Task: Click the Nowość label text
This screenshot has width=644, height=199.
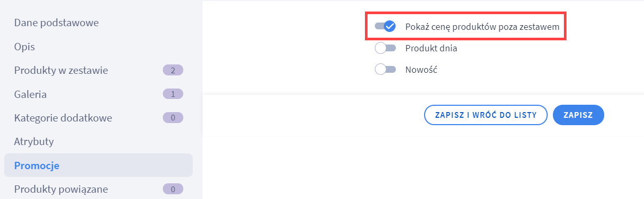Action: click(x=421, y=69)
